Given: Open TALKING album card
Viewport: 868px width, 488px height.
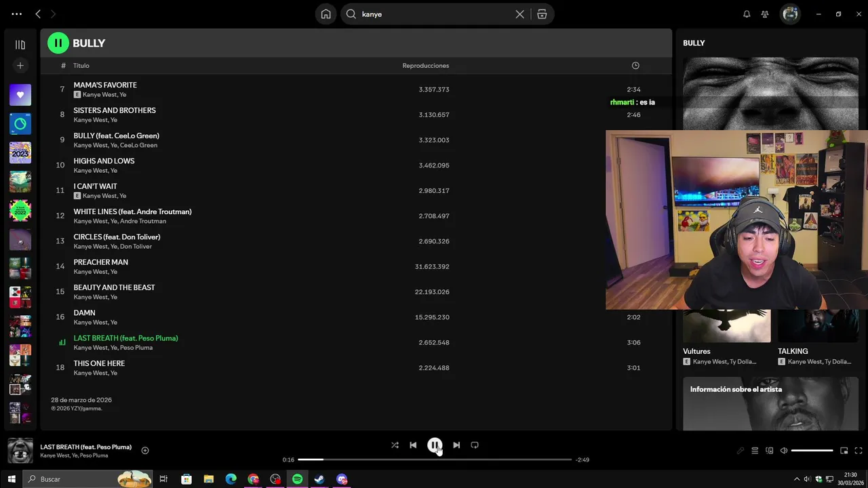Looking at the screenshot, I should [818, 338].
